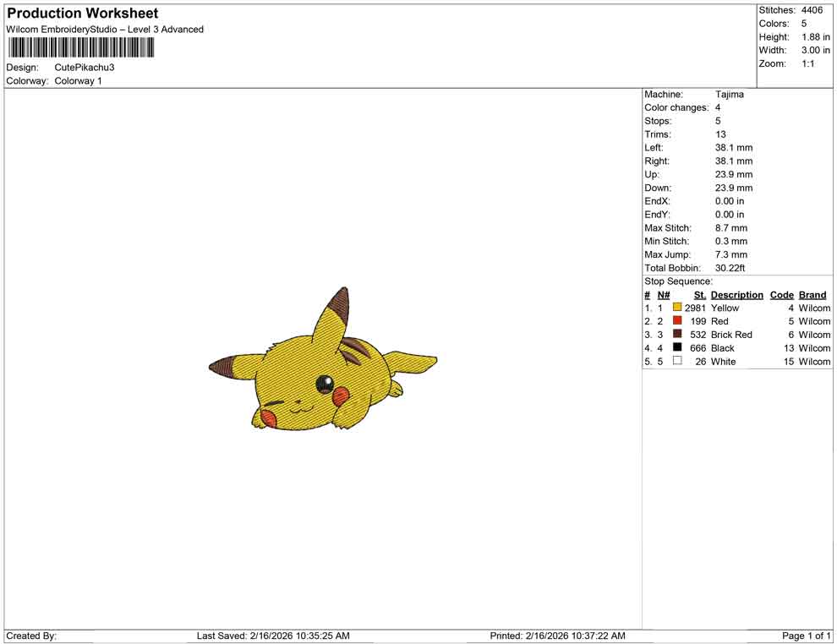
Task: Click the Stitches count value 4406
Action: coord(812,10)
